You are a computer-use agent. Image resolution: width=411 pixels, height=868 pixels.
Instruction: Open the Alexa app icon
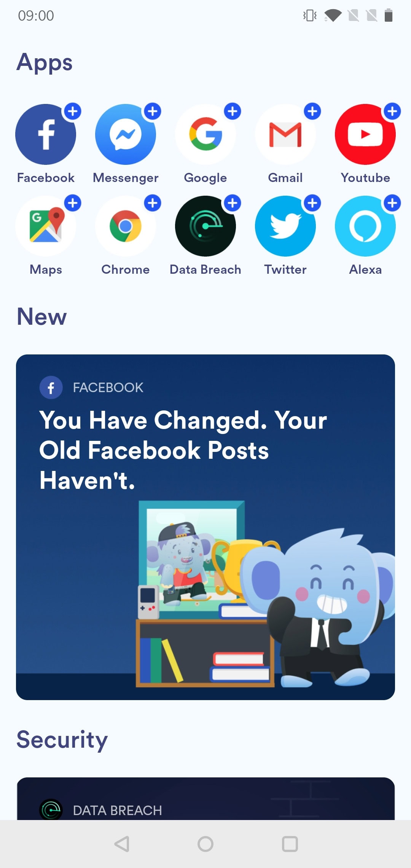click(x=365, y=226)
